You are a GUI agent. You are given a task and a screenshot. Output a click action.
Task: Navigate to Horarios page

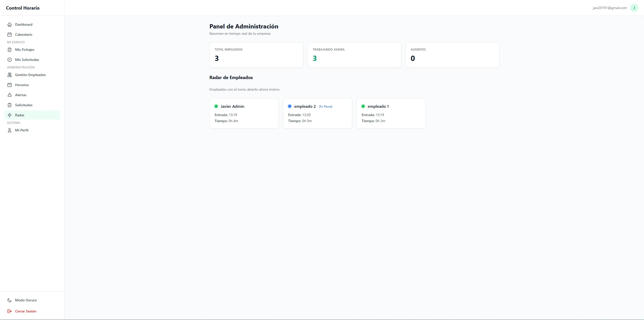[x=32, y=85]
